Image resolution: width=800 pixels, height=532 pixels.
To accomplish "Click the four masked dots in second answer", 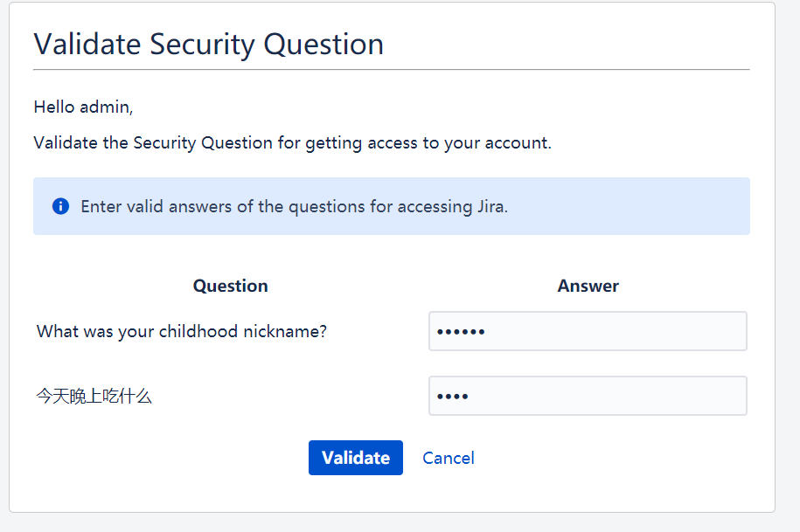I will 453,397.
